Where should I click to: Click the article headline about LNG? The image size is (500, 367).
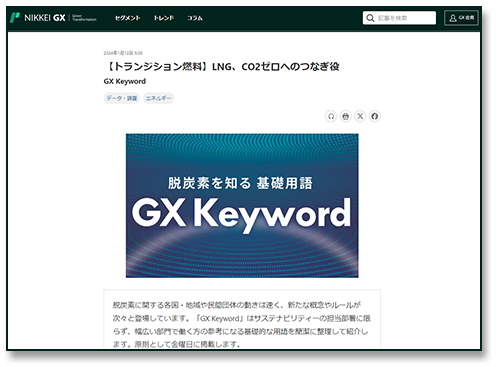click(222, 67)
